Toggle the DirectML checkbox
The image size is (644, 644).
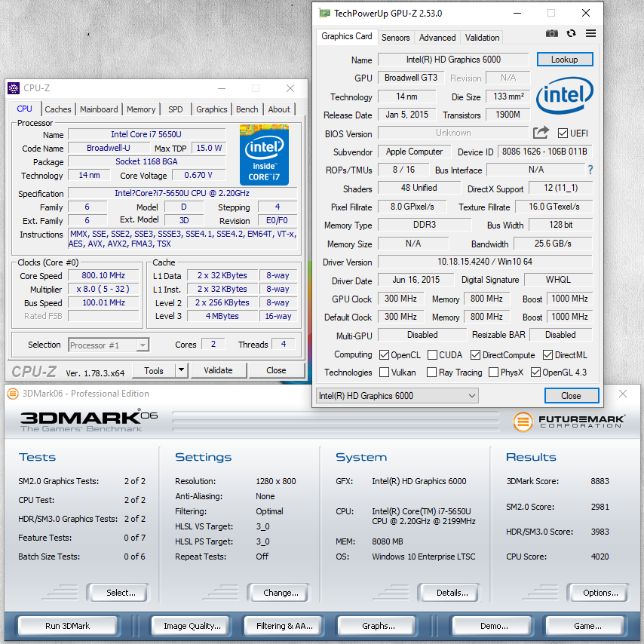coord(547,355)
